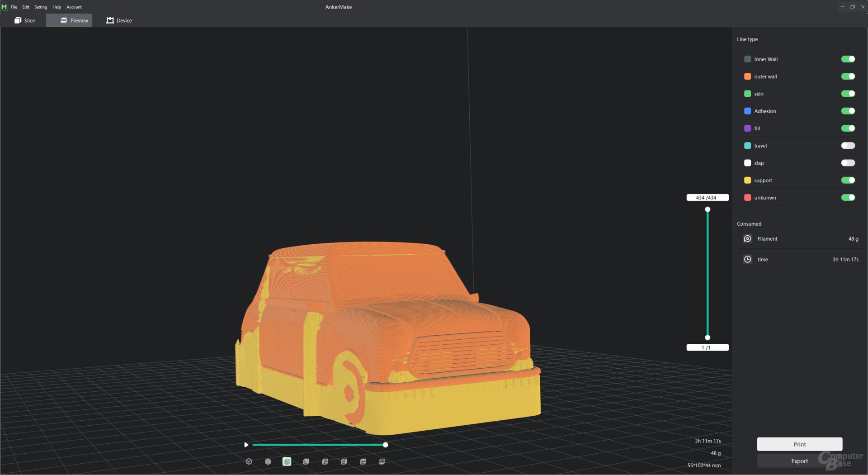Enable travel line display
The height and width of the screenshot is (475, 868).
point(848,146)
